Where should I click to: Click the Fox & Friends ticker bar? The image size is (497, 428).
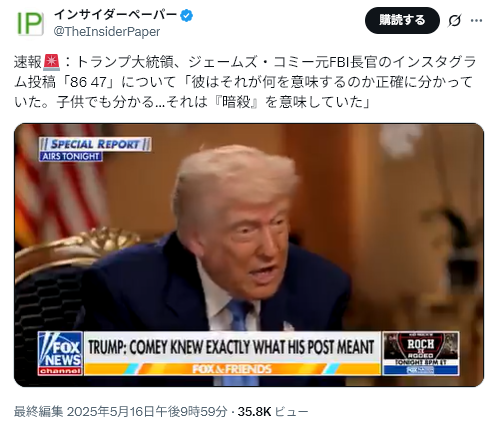pyautogui.click(x=232, y=369)
